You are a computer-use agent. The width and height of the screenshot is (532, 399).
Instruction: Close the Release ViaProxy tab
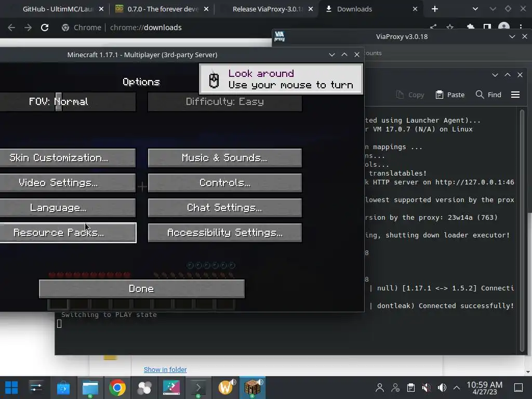[x=311, y=9]
